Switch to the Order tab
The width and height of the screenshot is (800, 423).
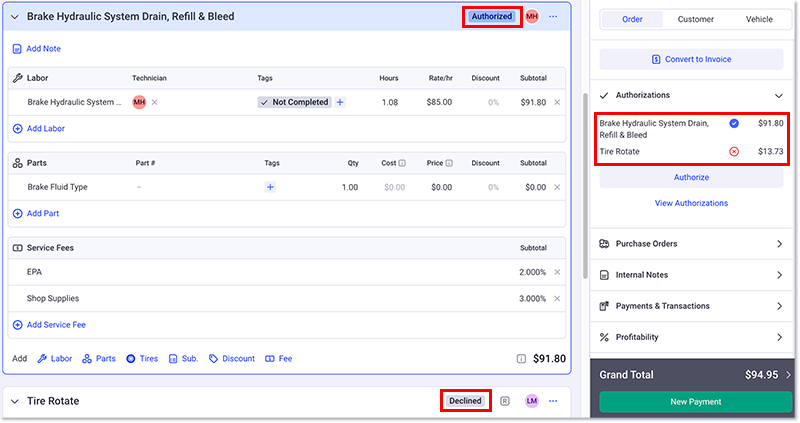[632, 19]
